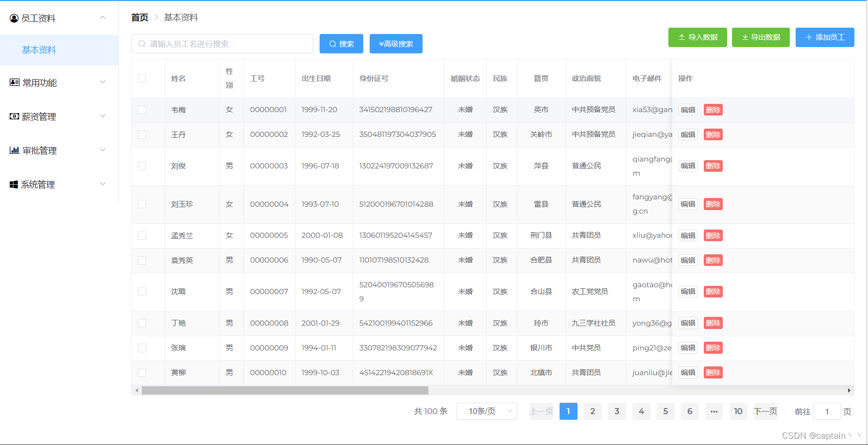Click 删除 for employee 黄柳
The height and width of the screenshot is (445, 868).
point(713,373)
